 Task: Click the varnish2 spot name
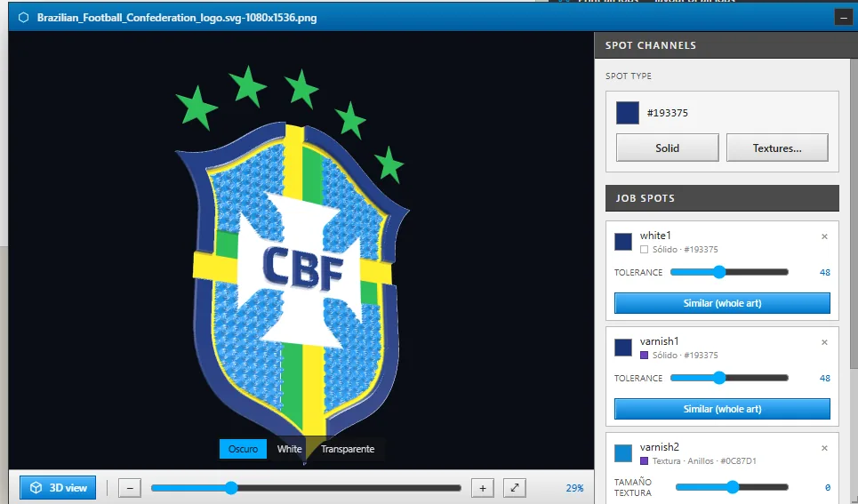point(660,446)
